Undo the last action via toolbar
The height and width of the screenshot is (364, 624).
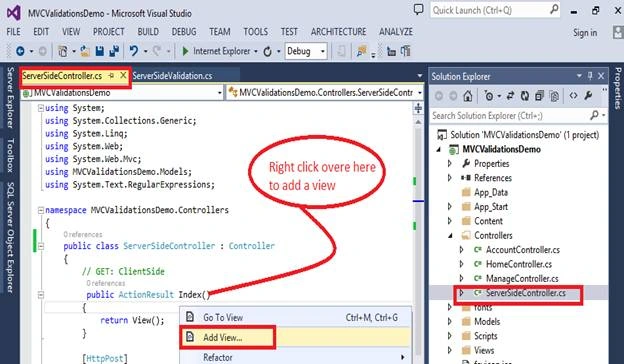[134, 51]
